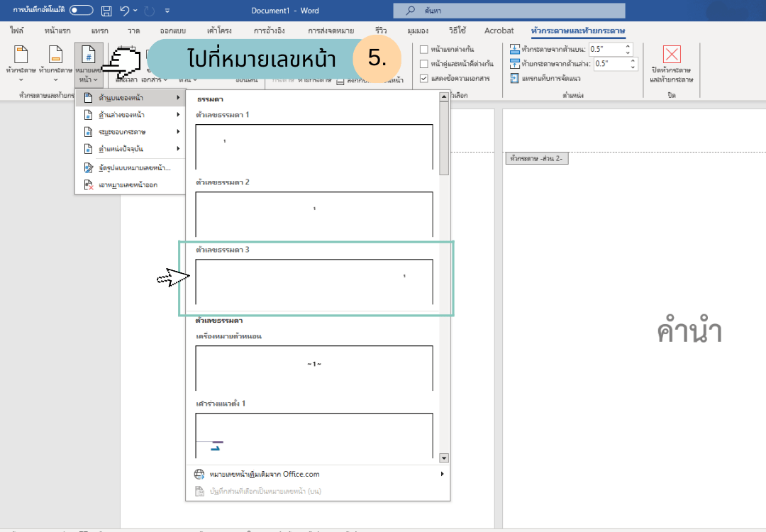766x532 pixels.
Task: Decrease footer-from-bottom value with down arrow
Action: (633, 67)
